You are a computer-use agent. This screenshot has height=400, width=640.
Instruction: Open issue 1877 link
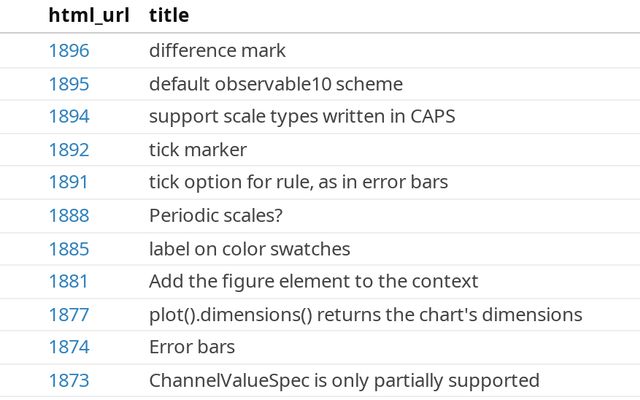pyautogui.click(x=69, y=315)
